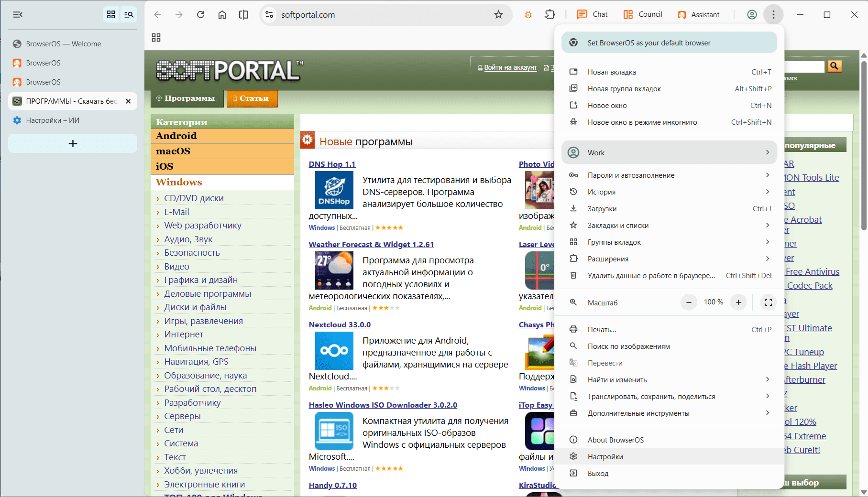The image size is (868, 497).
Task: Expand Транслировать, сохранить, поделиться submenu
Action: pyautogui.click(x=669, y=397)
